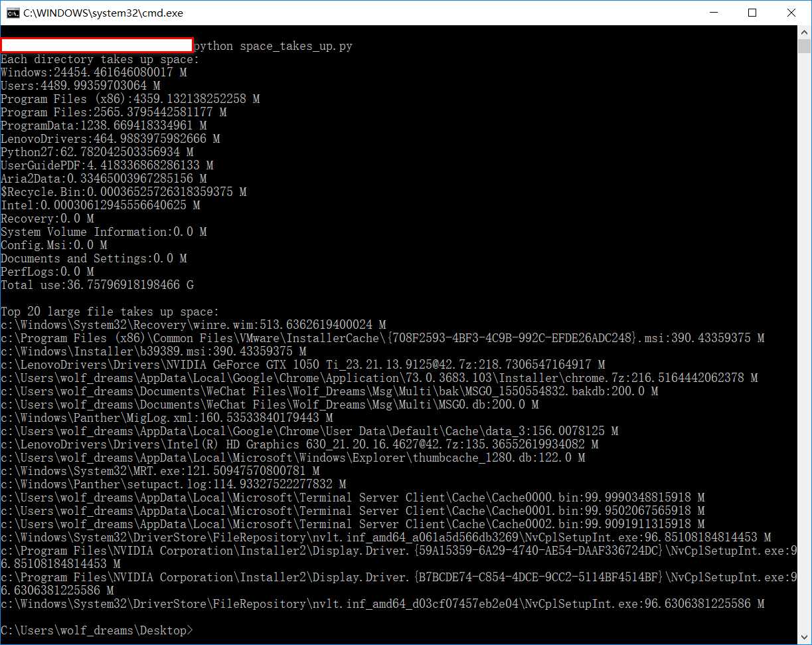Click the Display.Driver.{B7BCDE74 NvCplSetupInt.exe line
The width and height of the screenshot is (812, 645).
398,584
